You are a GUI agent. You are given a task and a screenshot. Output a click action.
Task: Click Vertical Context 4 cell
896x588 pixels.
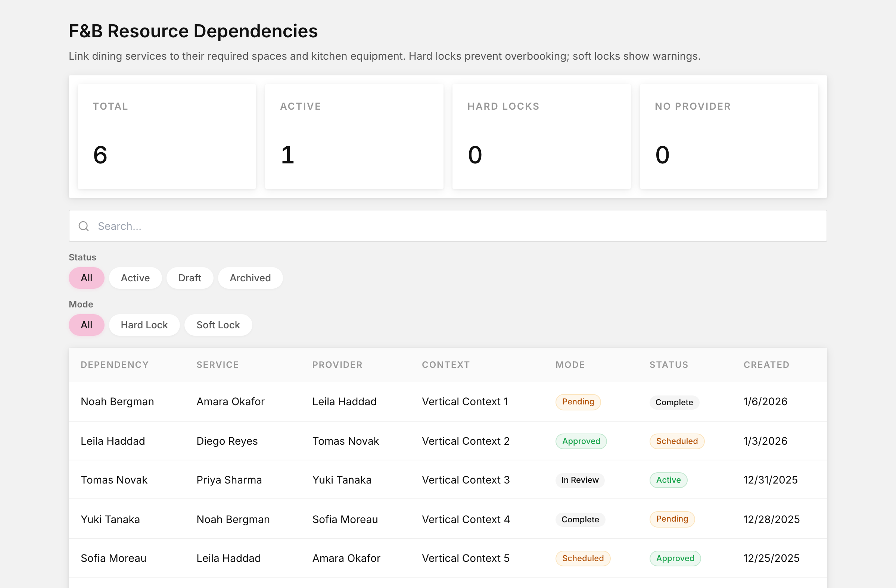pos(466,519)
